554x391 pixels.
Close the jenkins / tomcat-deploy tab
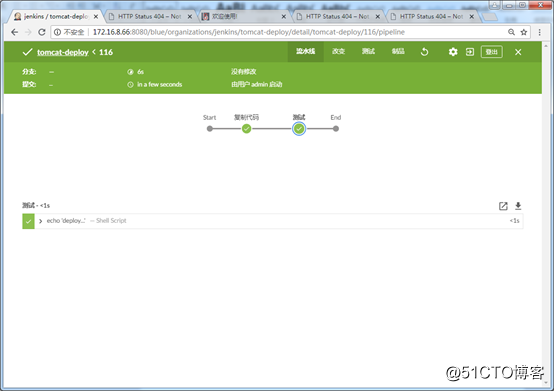coord(96,17)
